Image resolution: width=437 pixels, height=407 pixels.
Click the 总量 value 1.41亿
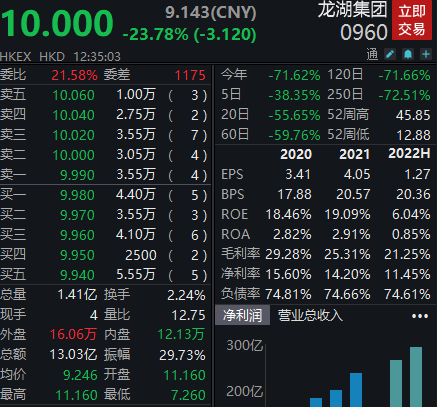(x=77, y=295)
